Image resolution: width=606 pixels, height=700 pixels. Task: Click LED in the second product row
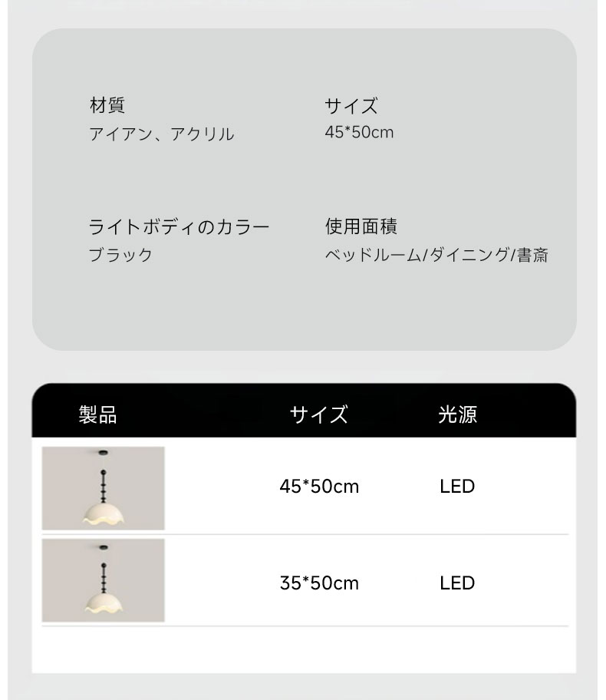(457, 583)
